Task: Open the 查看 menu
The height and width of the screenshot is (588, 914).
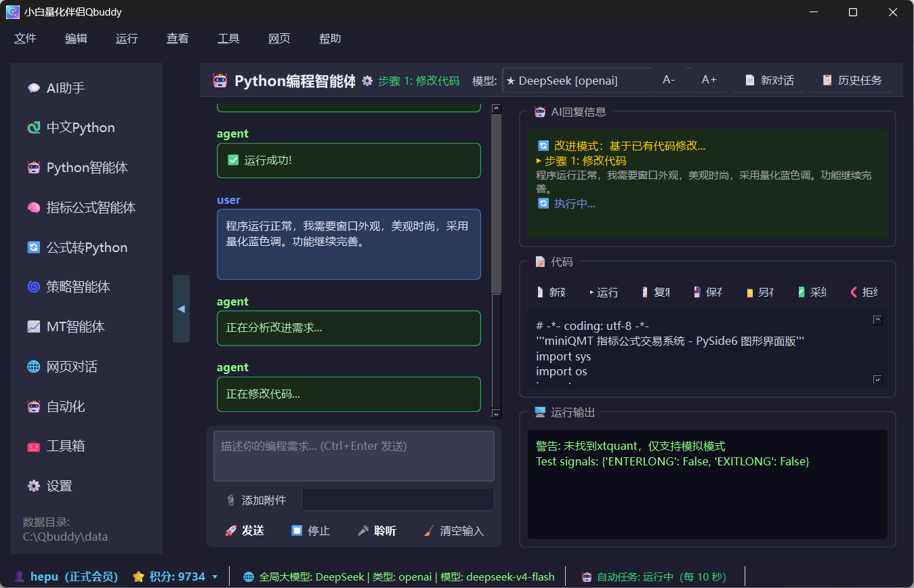Action: 178,39
